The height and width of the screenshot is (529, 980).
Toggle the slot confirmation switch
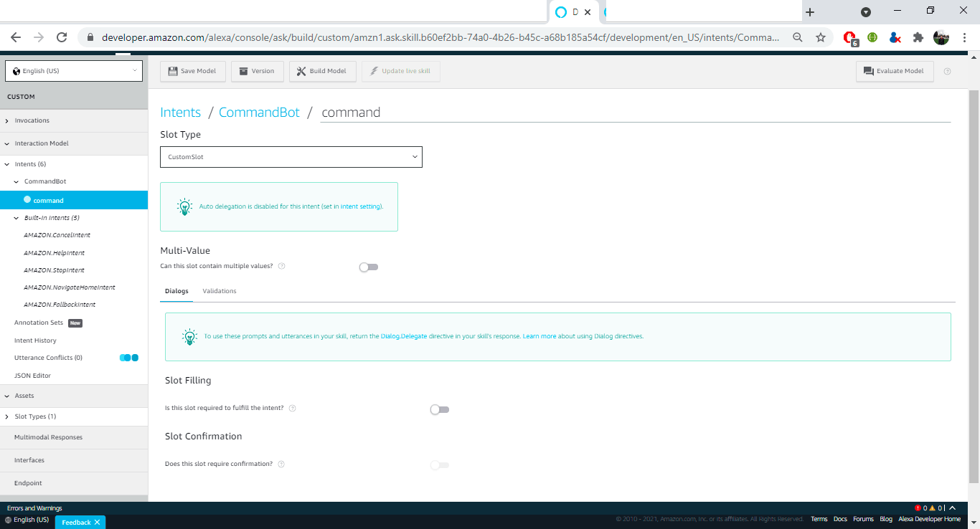point(440,465)
